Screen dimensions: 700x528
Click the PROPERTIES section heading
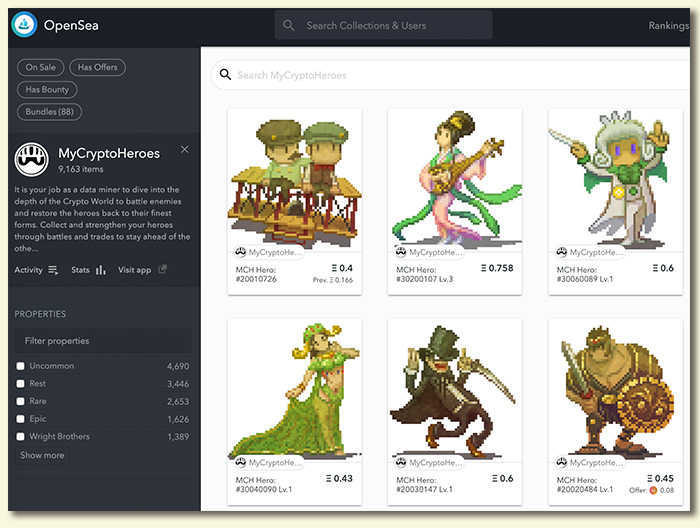[40, 314]
